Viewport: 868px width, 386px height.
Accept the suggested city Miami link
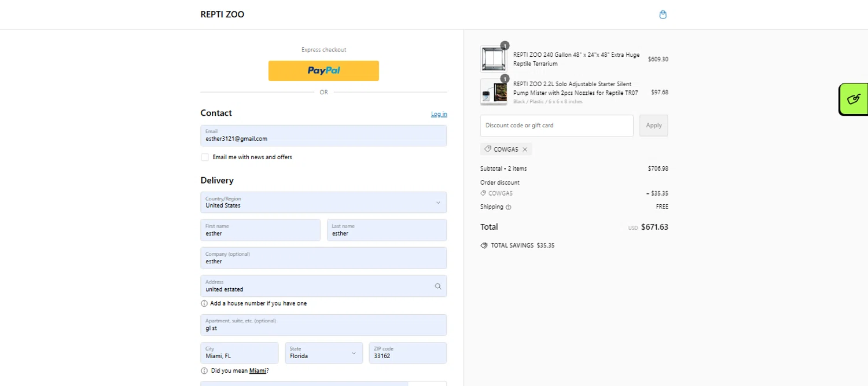(258, 371)
